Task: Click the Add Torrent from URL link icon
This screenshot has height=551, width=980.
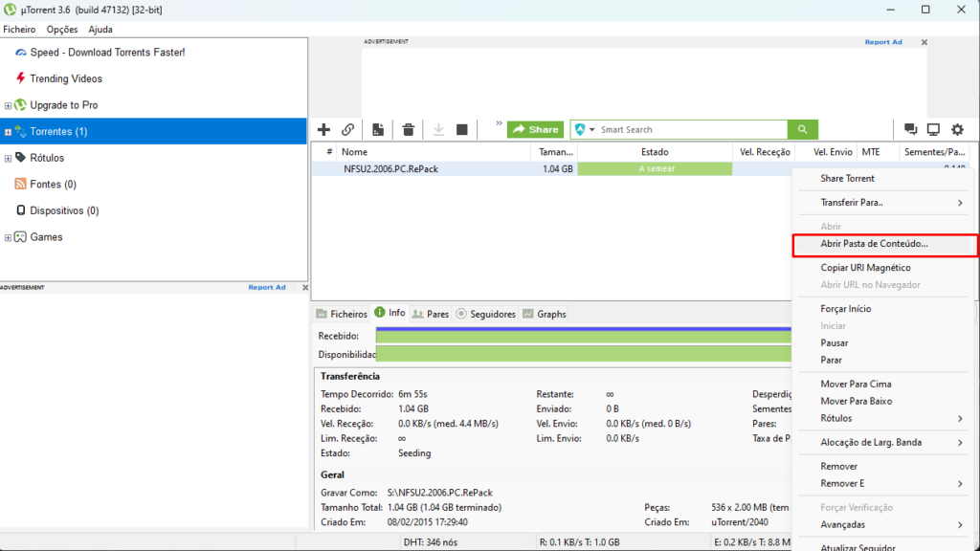Action: pos(347,129)
